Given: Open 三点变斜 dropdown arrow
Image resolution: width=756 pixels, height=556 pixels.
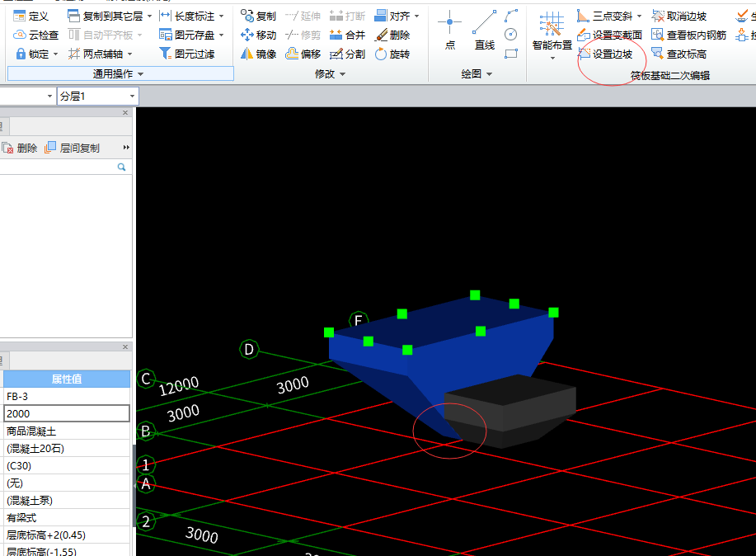Looking at the screenshot, I should point(639,16).
